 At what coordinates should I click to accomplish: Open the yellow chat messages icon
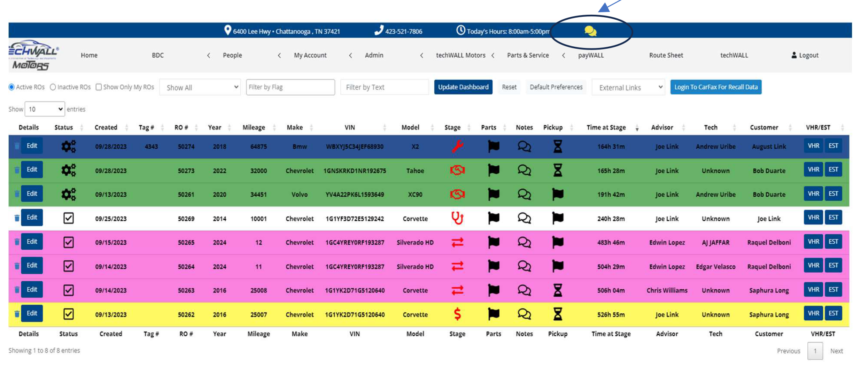590,31
